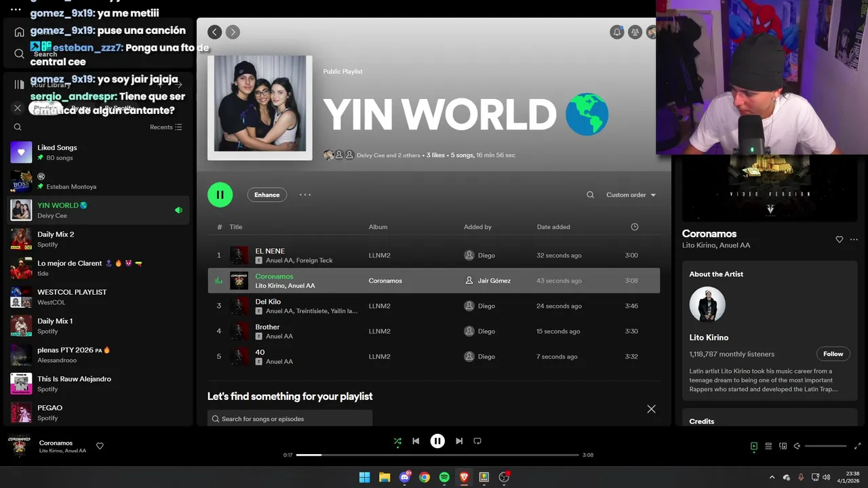Open This Is Rauw Alejandro playlist
Viewport: 868px width, 488px height.
tap(98, 384)
